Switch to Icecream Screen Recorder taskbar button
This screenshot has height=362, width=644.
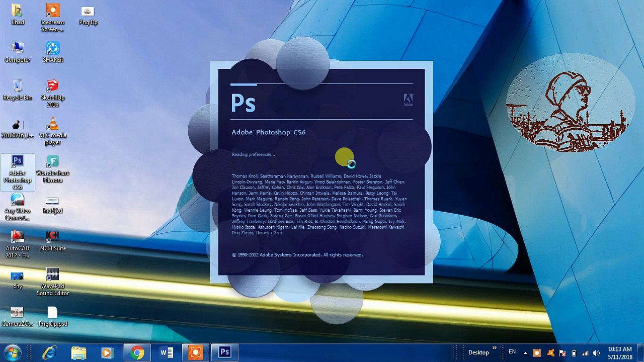[x=195, y=352]
